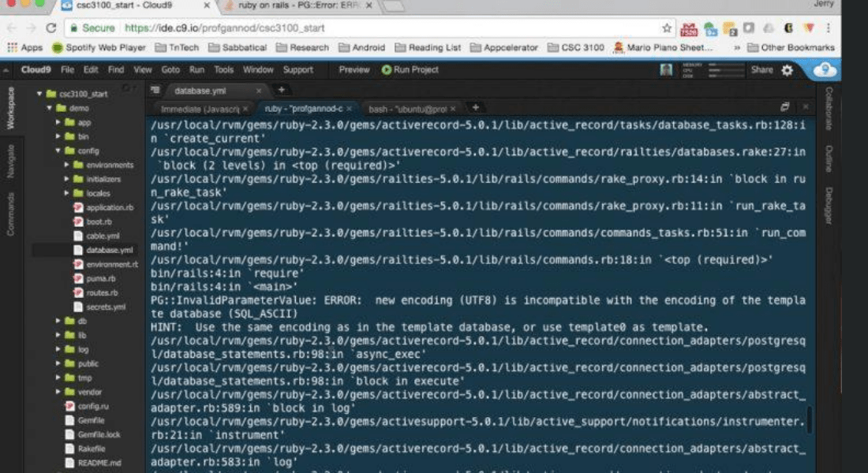
Task: Close the bash ubuntu terminal tab
Action: [x=455, y=108]
